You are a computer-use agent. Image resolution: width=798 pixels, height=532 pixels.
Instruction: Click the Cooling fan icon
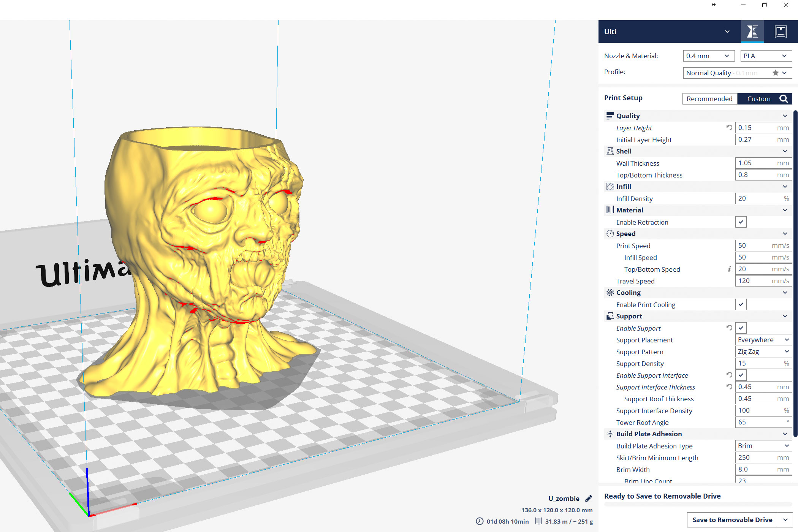611,292
